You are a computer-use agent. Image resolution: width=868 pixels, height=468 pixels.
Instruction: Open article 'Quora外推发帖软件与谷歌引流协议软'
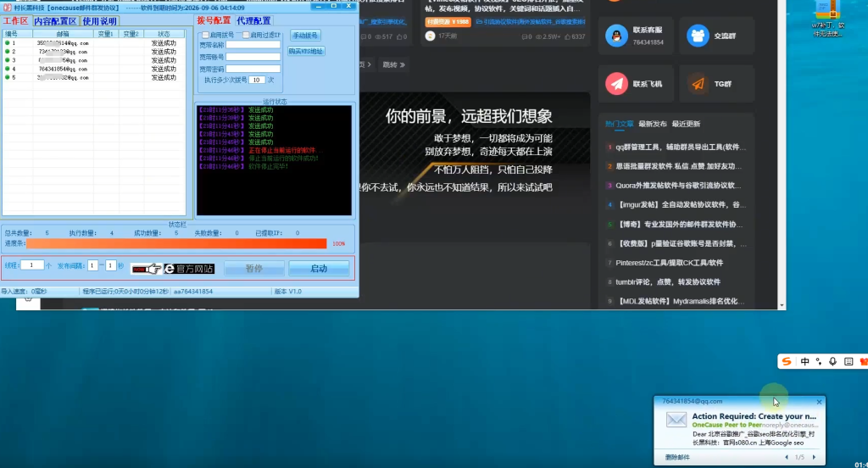point(679,186)
